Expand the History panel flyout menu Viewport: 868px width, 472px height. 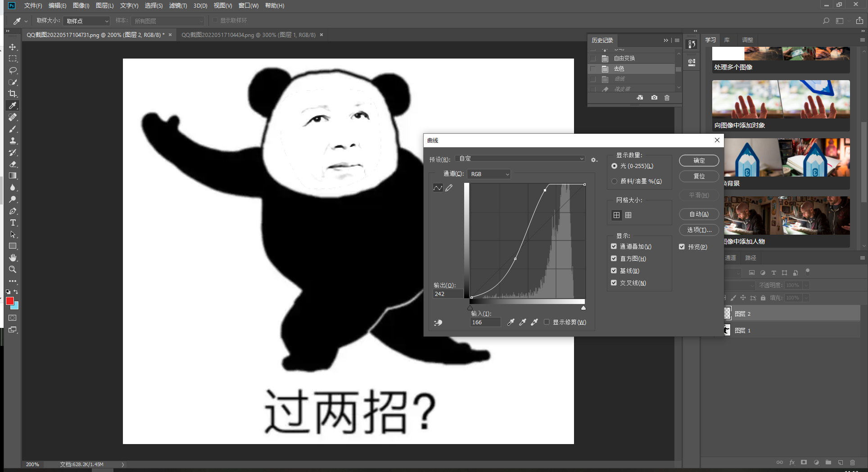point(677,40)
